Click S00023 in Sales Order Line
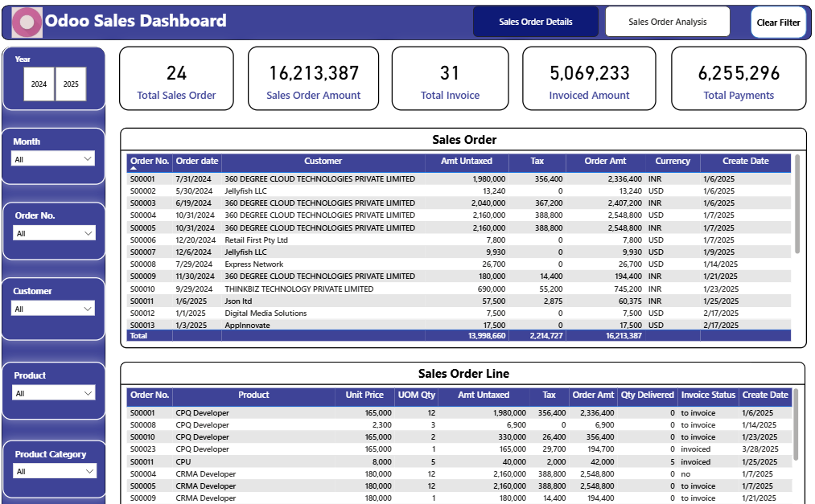 (x=143, y=449)
